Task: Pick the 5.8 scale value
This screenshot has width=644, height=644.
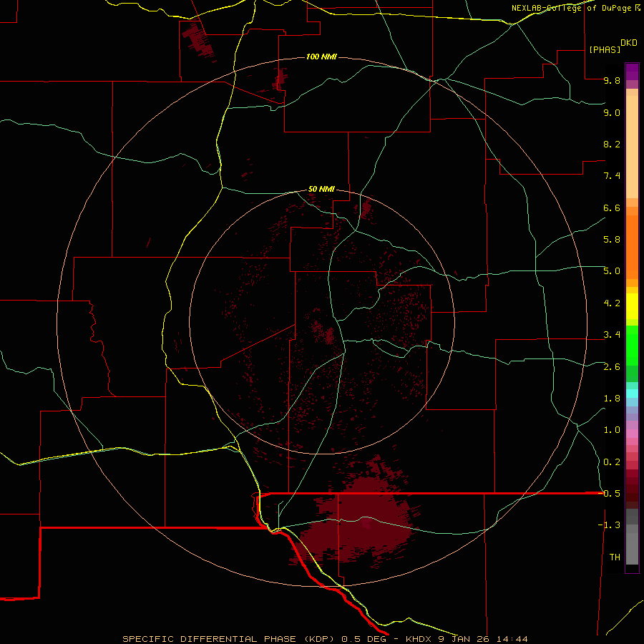Action: coord(612,240)
